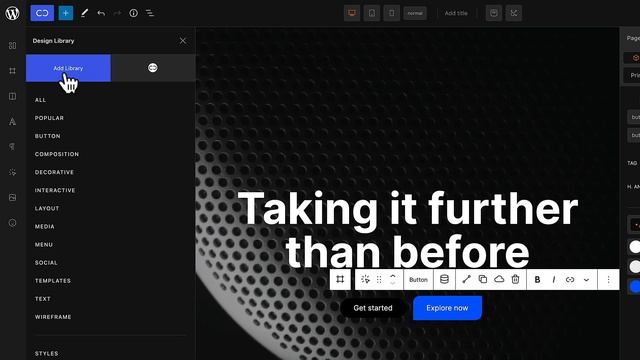Toggle bold formatting
The width and height of the screenshot is (640, 360).
coord(537,280)
